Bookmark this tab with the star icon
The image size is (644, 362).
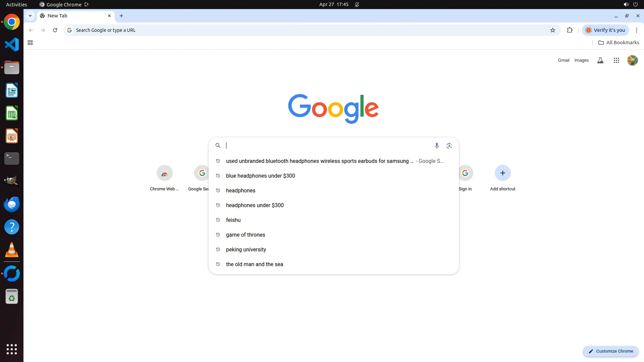click(x=553, y=30)
